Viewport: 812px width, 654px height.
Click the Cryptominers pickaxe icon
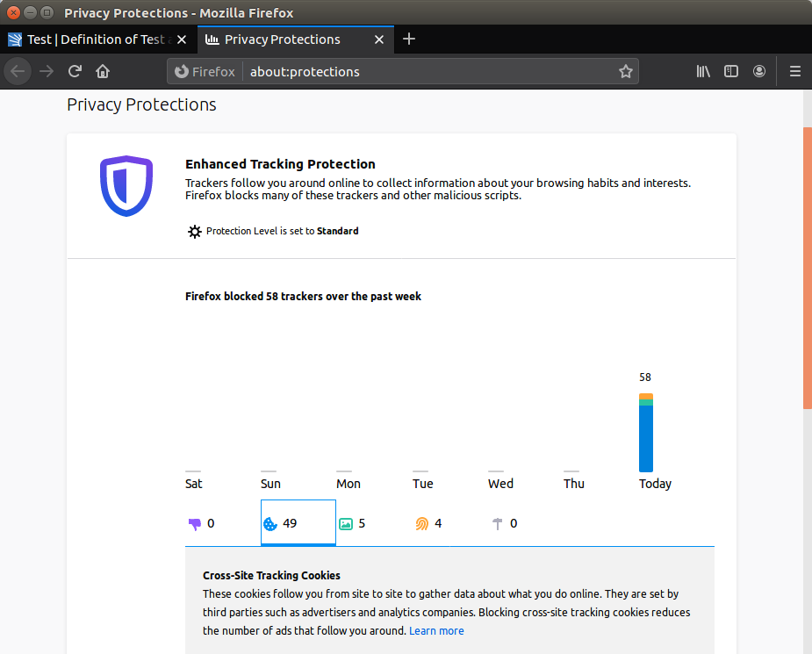[497, 522]
